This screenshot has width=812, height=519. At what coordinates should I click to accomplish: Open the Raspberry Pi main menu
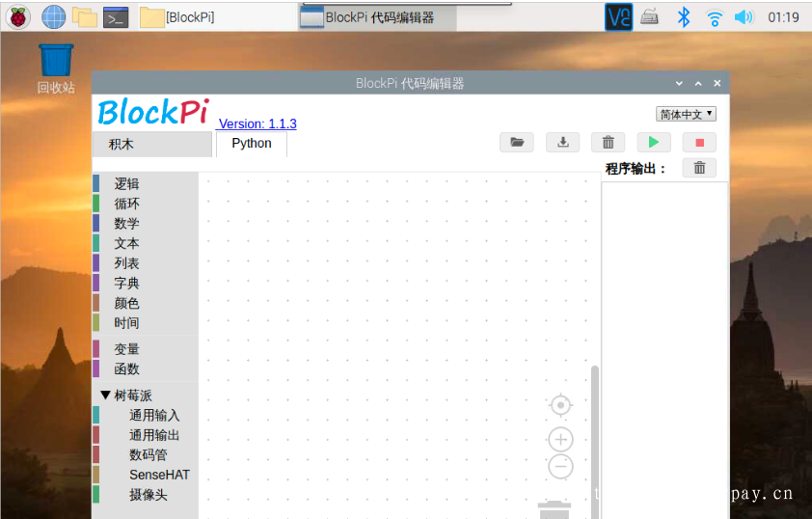click(x=18, y=16)
